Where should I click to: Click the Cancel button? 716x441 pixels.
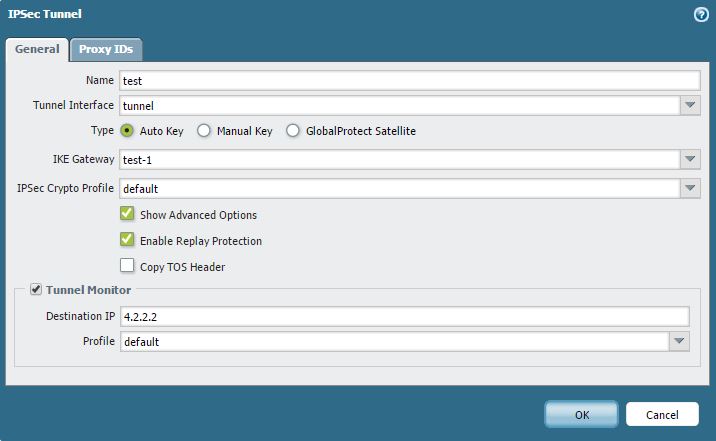[662, 415]
